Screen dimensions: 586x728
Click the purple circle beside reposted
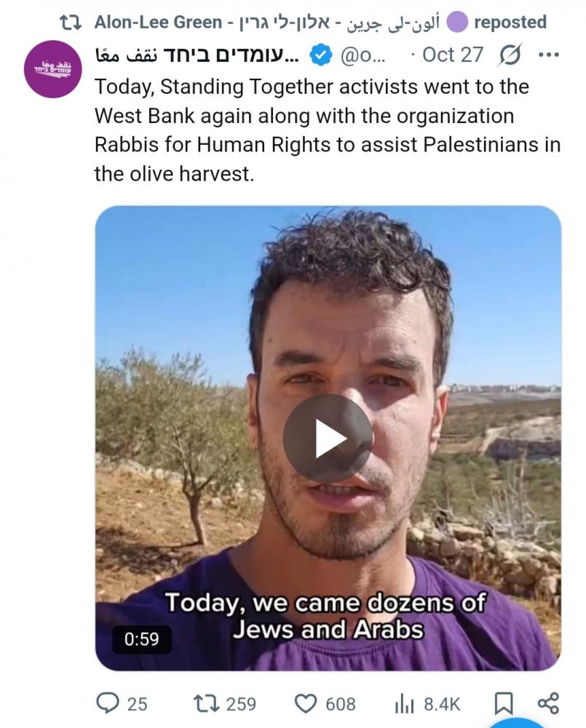coord(457,23)
